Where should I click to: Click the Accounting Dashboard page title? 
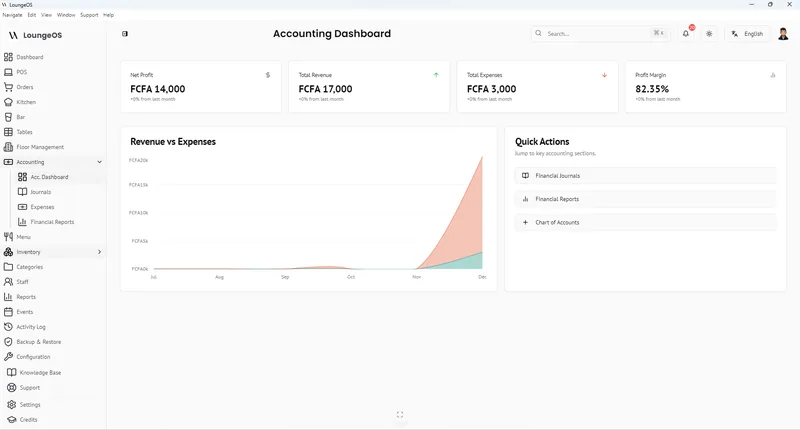pyautogui.click(x=332, y=34)
